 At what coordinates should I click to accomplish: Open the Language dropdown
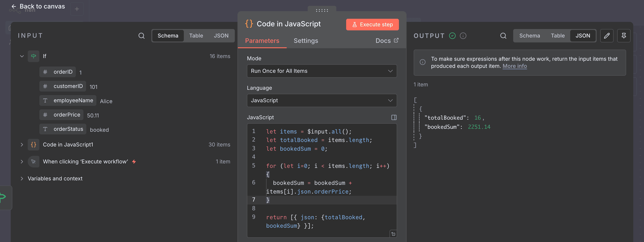[x=322, y=100]
